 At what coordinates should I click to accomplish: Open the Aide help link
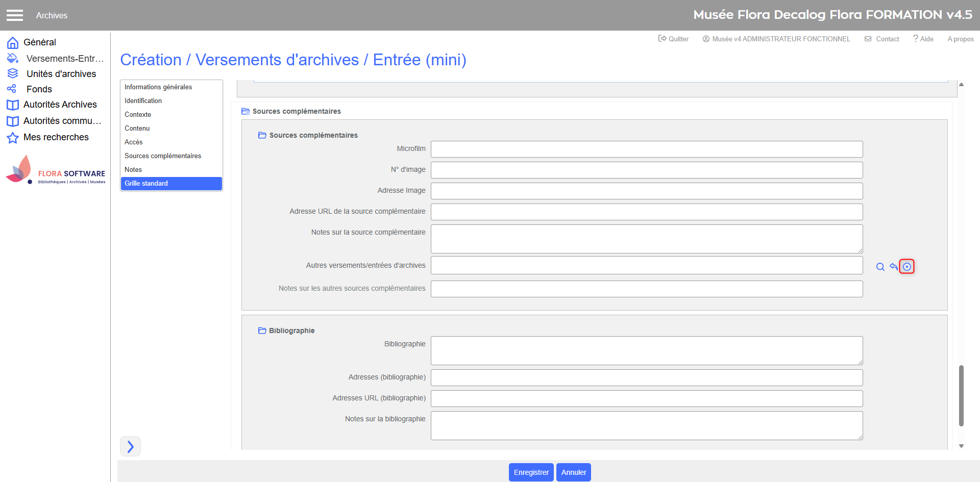point(923,39)
